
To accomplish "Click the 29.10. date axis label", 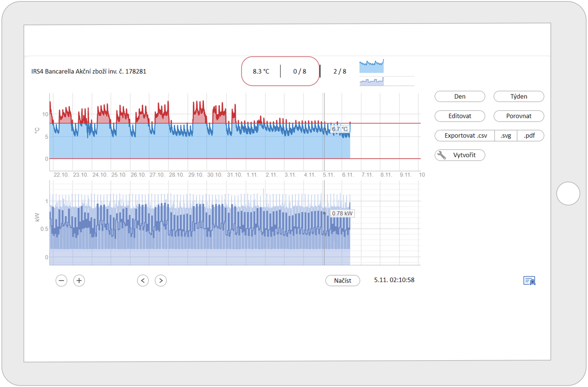I will 196,175.
